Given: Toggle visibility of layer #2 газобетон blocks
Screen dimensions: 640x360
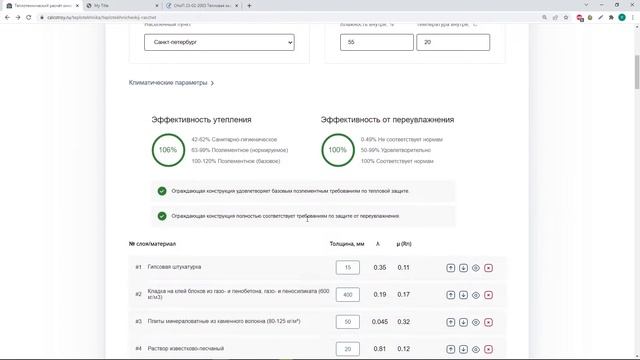Looking at the screenshot, I should coord(476,295).
